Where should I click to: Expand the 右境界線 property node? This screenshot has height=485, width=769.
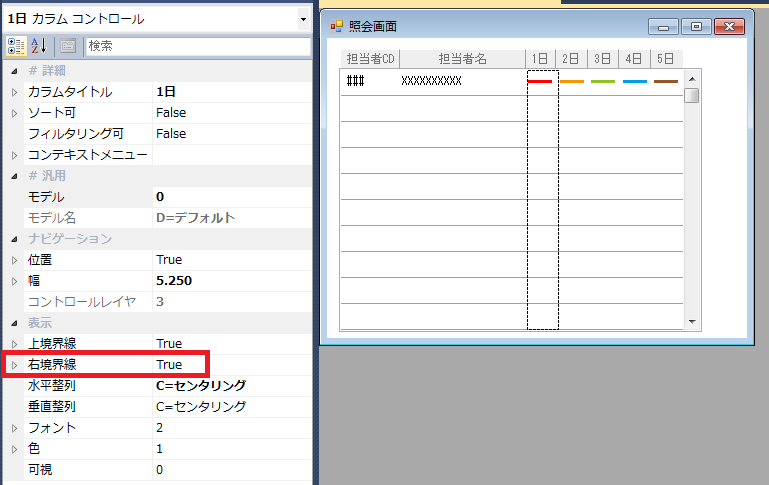pyautogui.click(x=14, y=365)
